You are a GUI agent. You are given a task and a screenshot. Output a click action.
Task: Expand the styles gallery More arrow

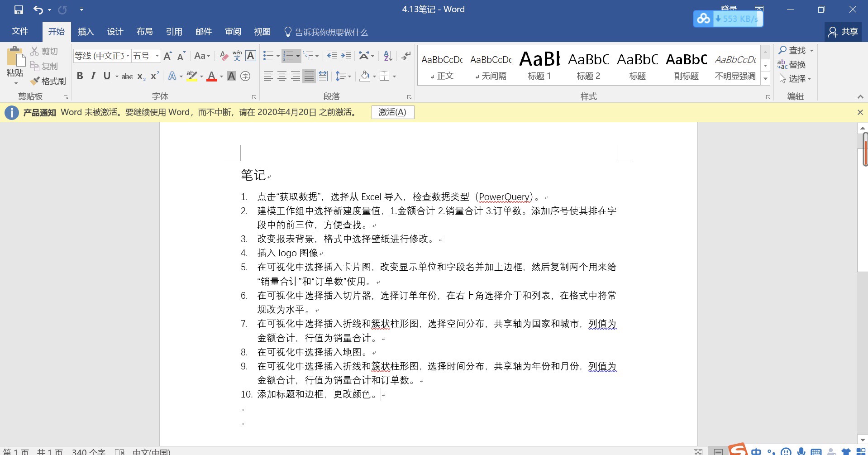point(765,79)
